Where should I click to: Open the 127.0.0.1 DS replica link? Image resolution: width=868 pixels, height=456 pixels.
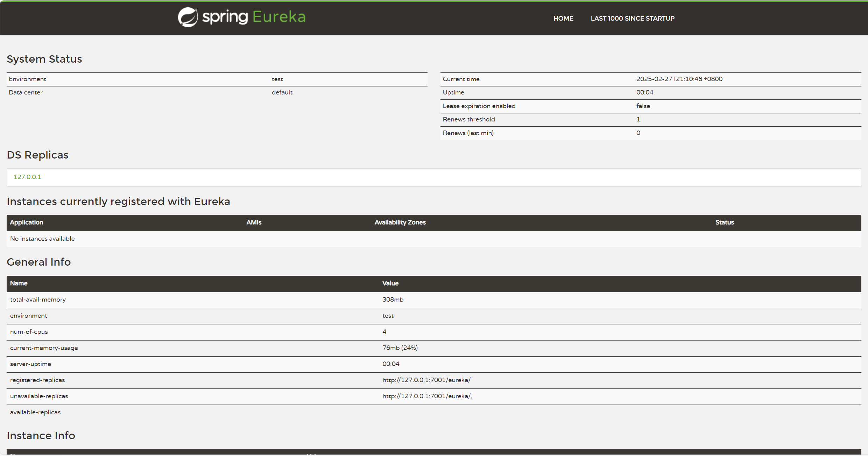pos(27,177)
